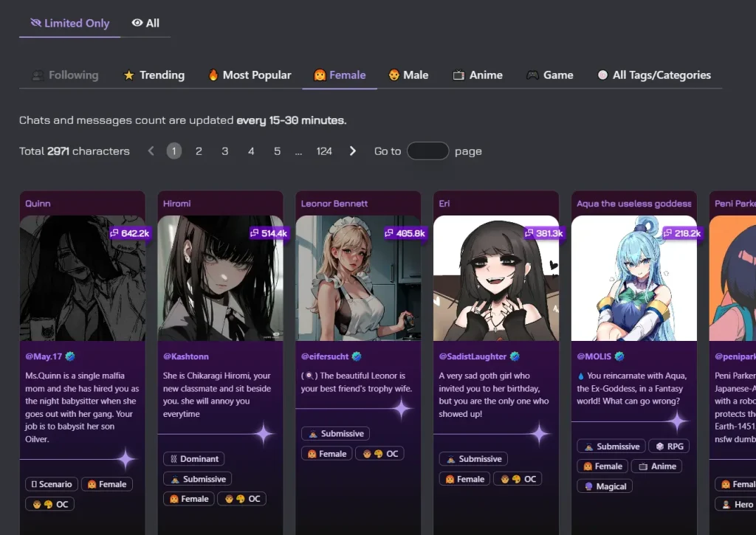The image size is (756, 535).
Task: Open All Tags/Categories list
Action: pos(653,75)
